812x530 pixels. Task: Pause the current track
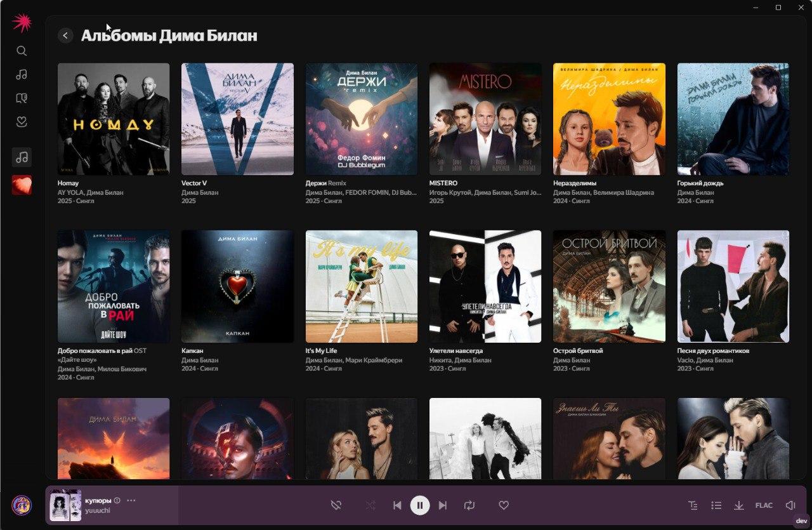click(420, 505)
